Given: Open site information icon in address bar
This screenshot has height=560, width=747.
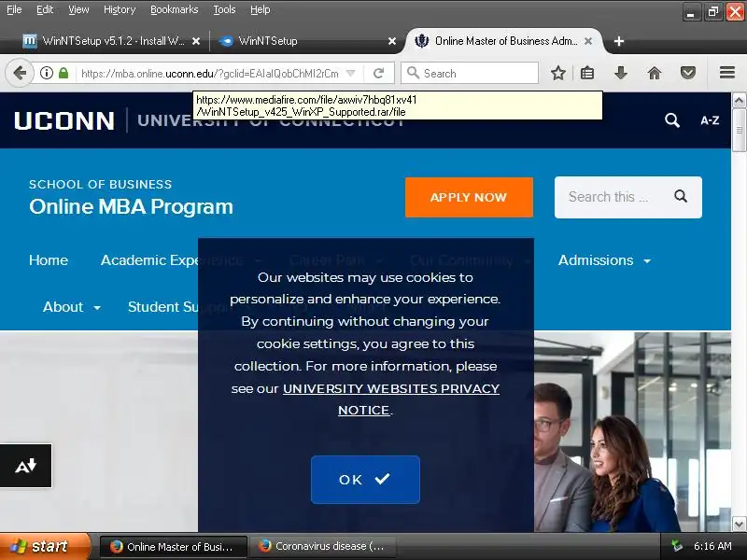Looking at the screenshot, I should [47, 73].
